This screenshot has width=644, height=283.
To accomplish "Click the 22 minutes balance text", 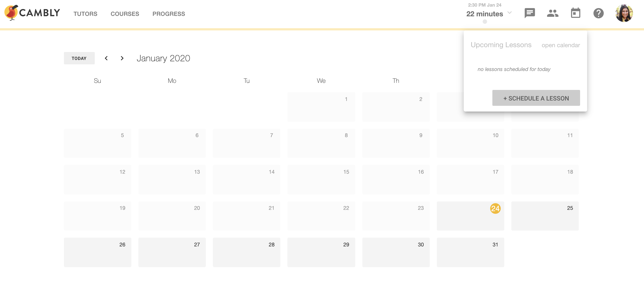I will [484, 14].
